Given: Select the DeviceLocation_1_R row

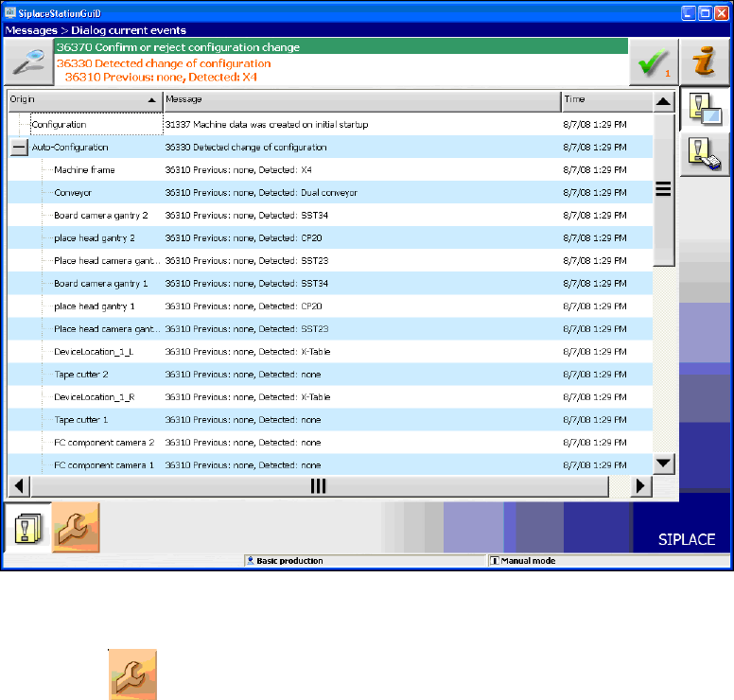Looking at the screenshot, I should (x=330, y=397).
